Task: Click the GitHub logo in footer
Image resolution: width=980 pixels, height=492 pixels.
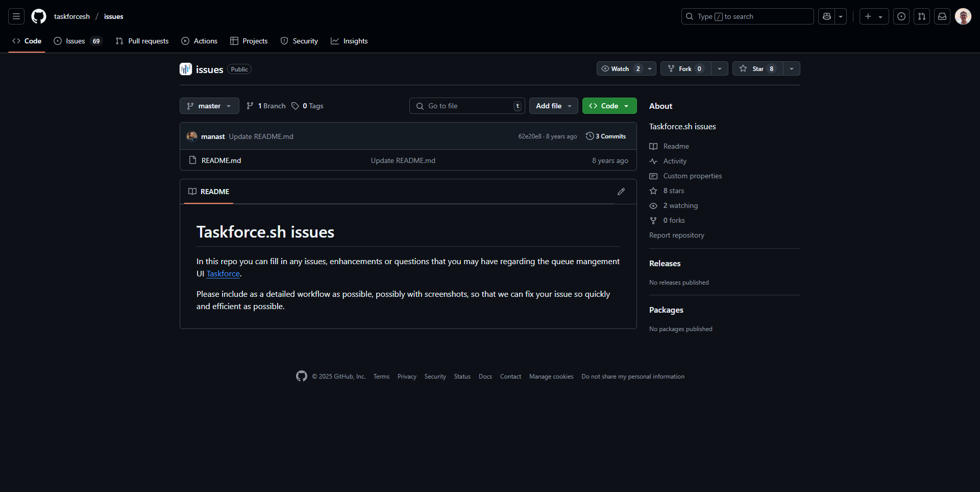Action: point(302,376)
